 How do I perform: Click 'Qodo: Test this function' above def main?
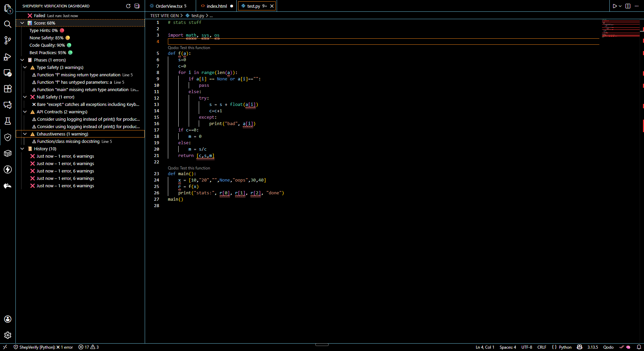click(x=189, y=168)
